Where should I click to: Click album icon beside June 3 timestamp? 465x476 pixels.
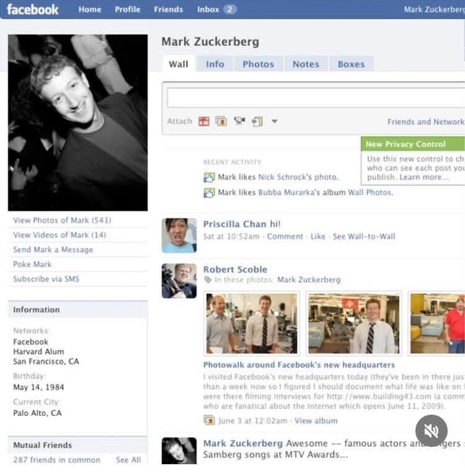(209, 420)
